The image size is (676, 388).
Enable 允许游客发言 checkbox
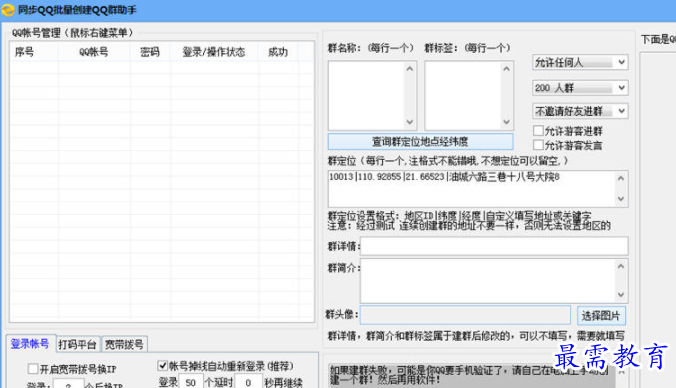[x=538, y=145]
